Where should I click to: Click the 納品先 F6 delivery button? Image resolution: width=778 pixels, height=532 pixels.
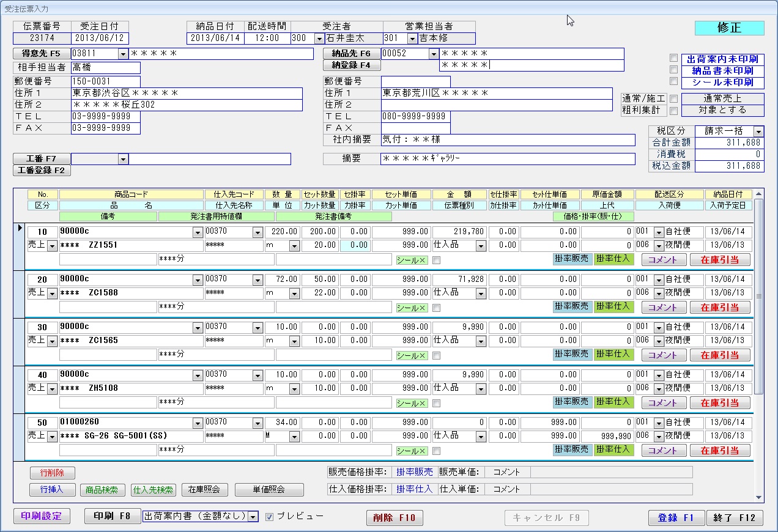tap(352, 54)
